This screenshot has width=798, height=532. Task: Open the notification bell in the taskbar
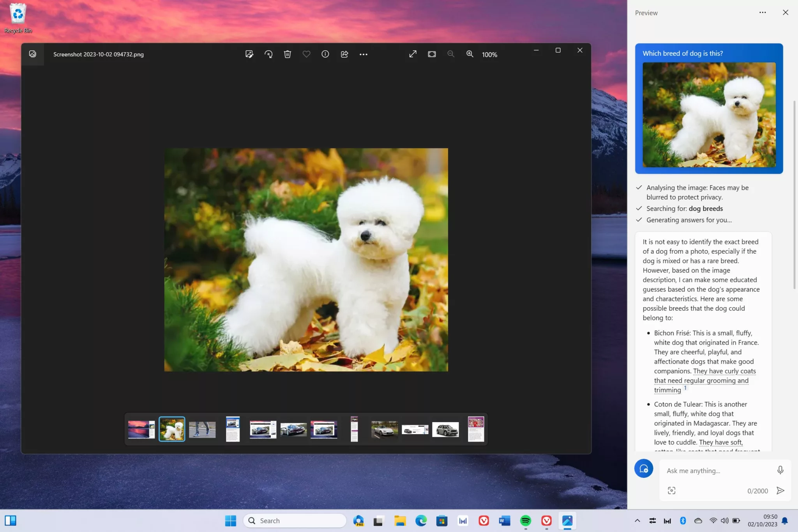785,521
